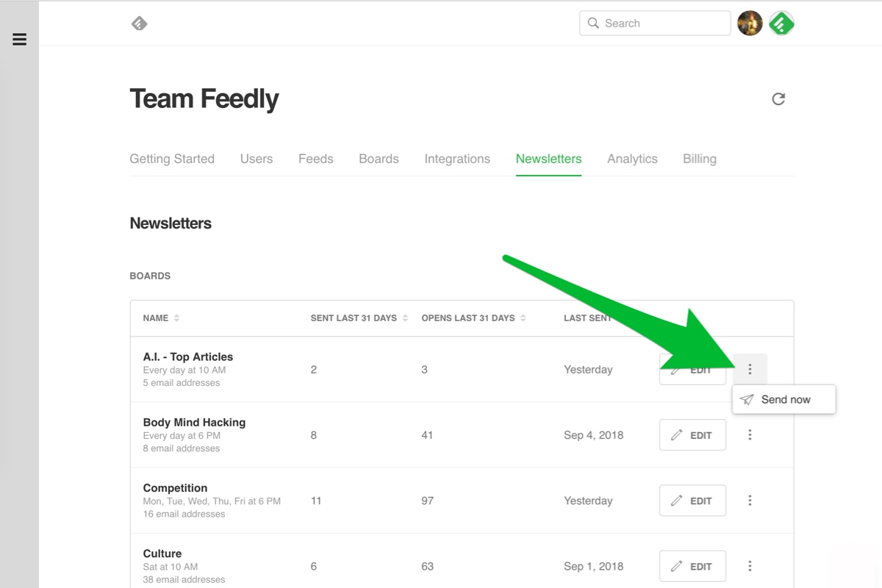Viewport: 882px width, 588px height.
Task: Select the Newsletters tab
Action: pos(548,159)
